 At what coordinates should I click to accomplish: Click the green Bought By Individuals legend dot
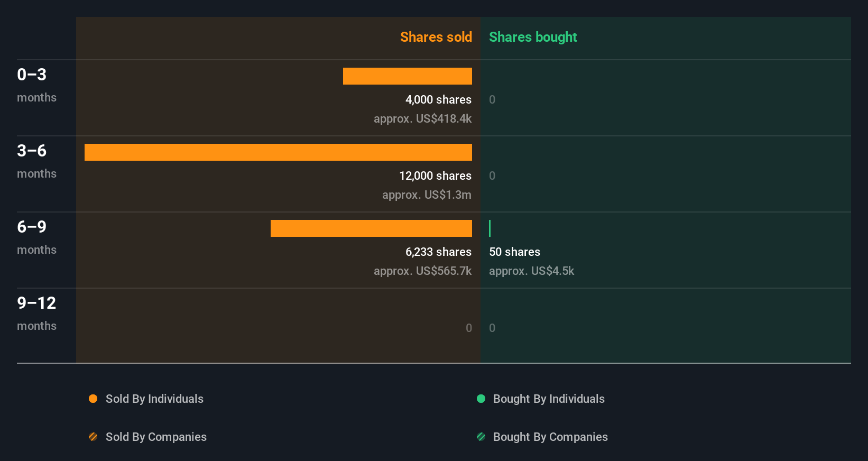[481, 399]
